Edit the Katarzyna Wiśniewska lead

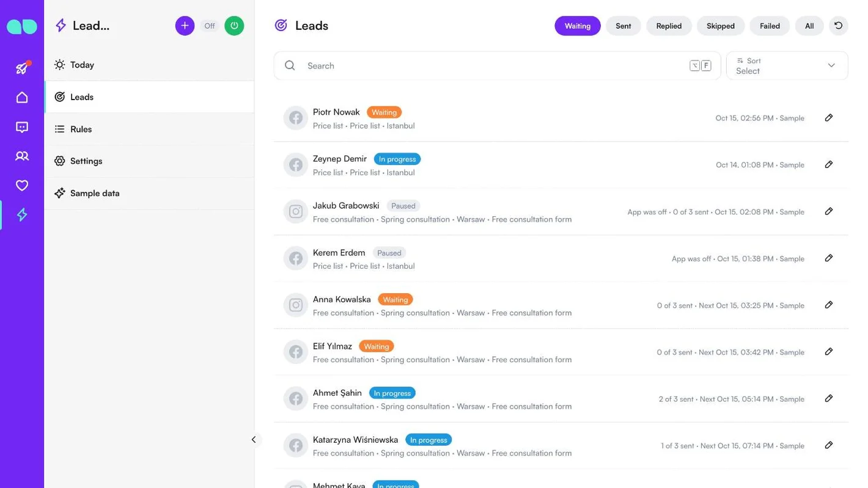click(x=829, y=445)
